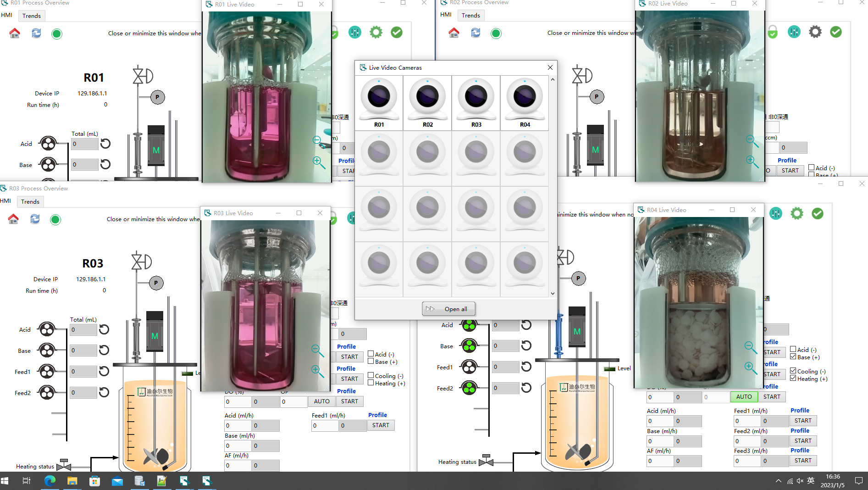Click the pressure P gauge in R01 window
Image resolution: width=868 pixels, height=490 pixels.
click(x=158, y=97)
